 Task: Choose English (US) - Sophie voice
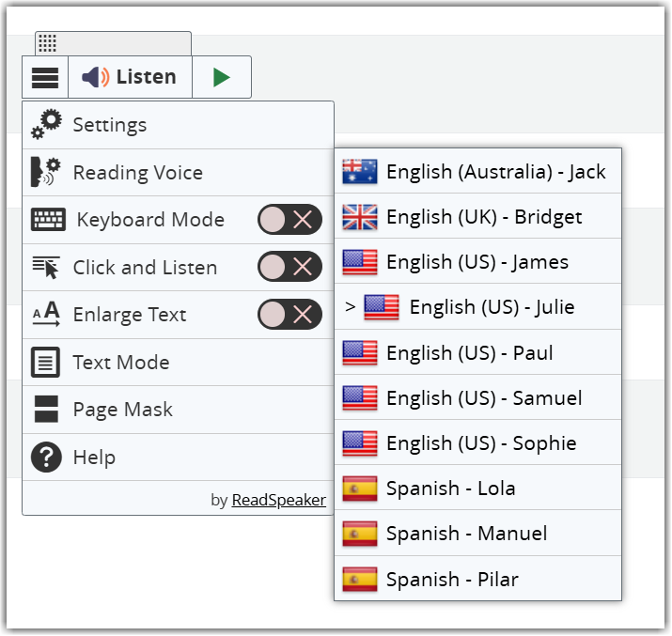pyautogui.click(x=477, y=443)
